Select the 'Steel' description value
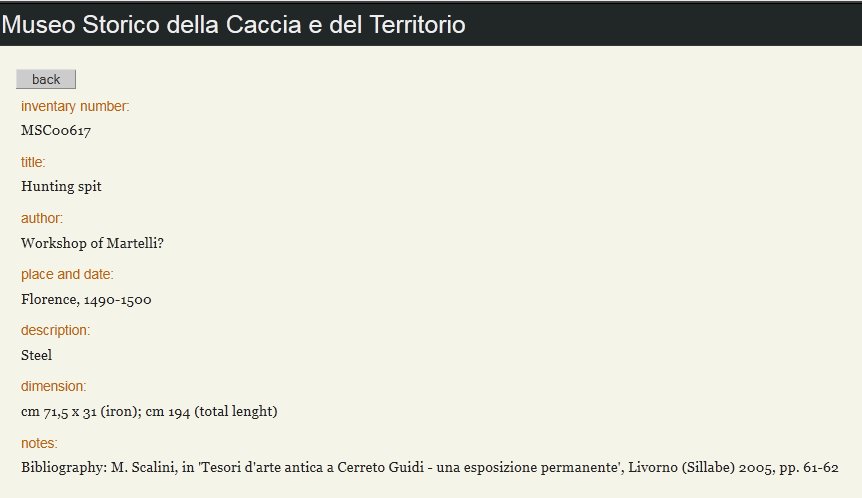This screenshot has height=498, width=862. click(36, 355)
